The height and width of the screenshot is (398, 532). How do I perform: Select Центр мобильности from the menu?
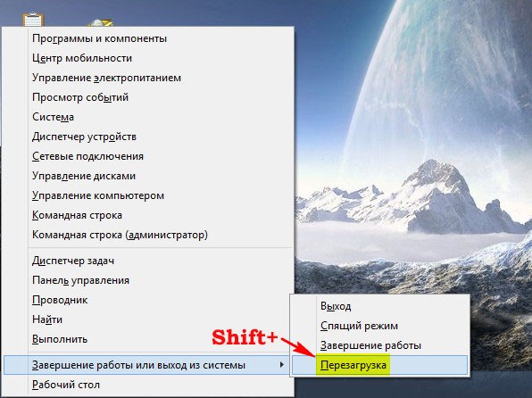pos(148,58)
